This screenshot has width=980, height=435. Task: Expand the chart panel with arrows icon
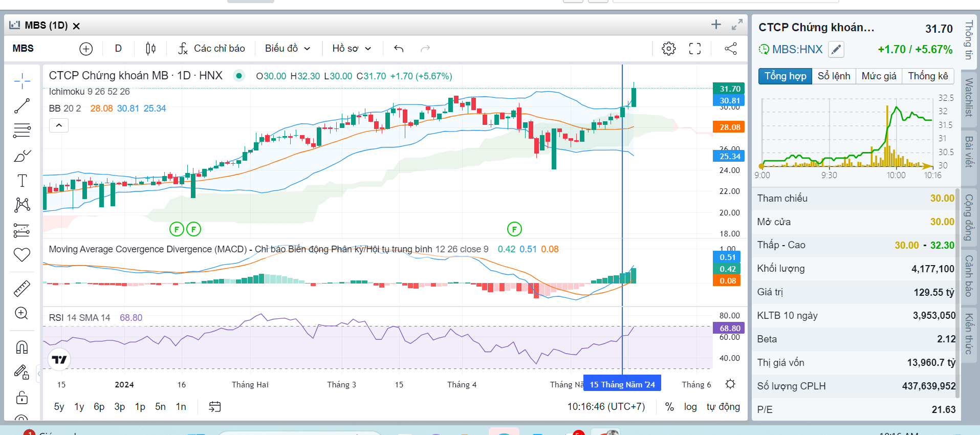737,25
